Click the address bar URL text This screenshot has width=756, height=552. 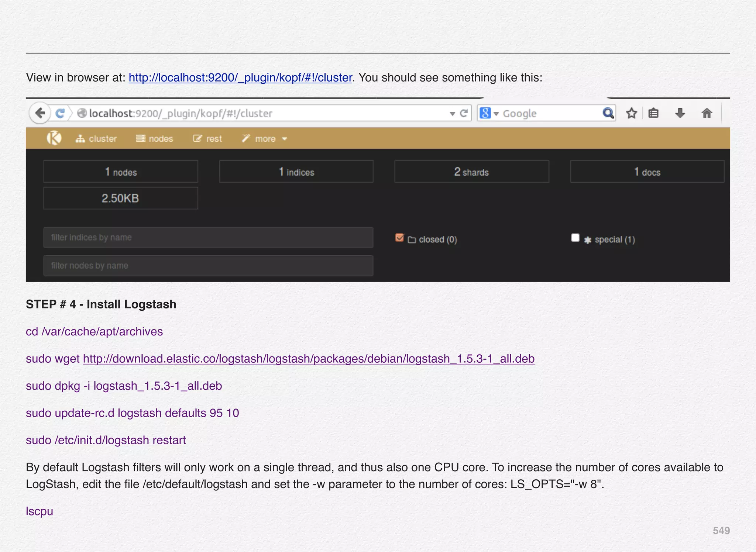click(181, 113)
